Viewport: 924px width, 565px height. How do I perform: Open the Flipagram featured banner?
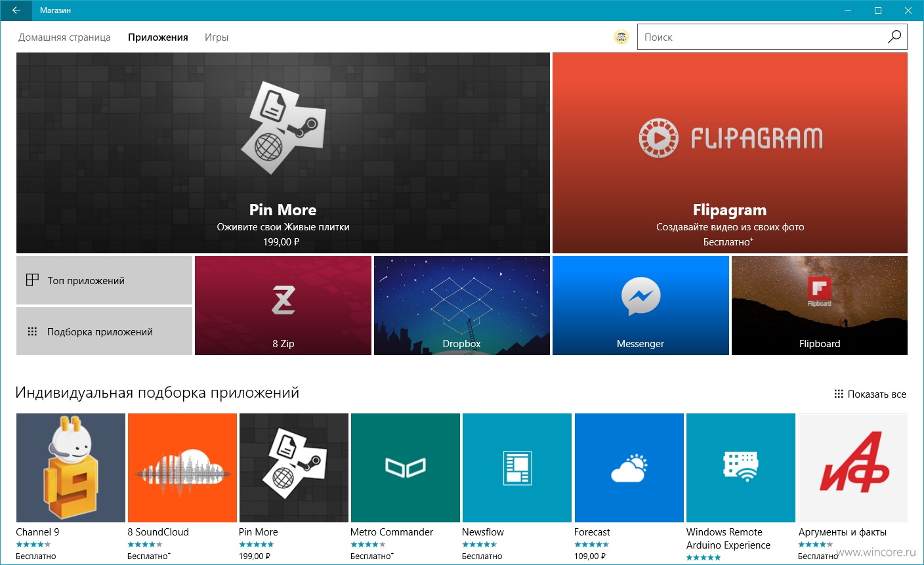coord(730,153)
